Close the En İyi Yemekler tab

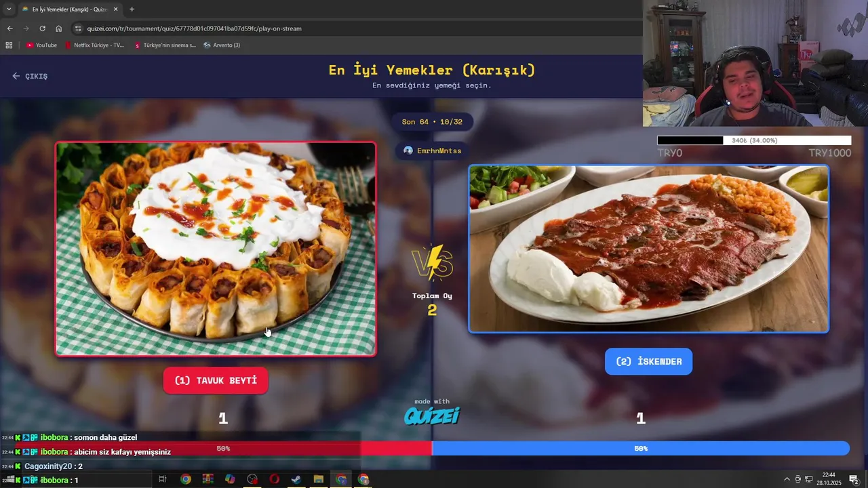116,9
